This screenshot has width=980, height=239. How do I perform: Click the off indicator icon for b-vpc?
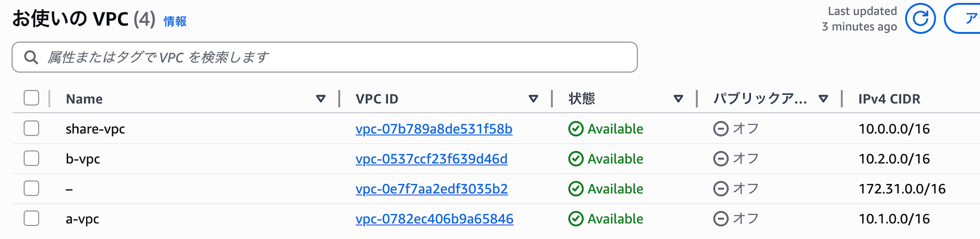click(721, 159)
